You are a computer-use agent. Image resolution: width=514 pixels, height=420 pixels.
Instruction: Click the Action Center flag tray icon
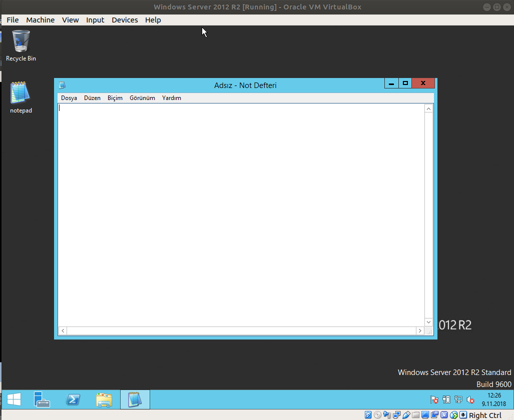[434, 399]
